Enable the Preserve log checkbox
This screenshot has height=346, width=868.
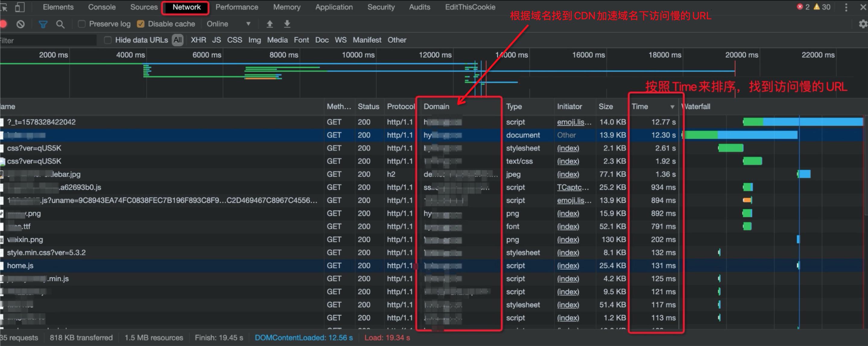coord(81,24)
